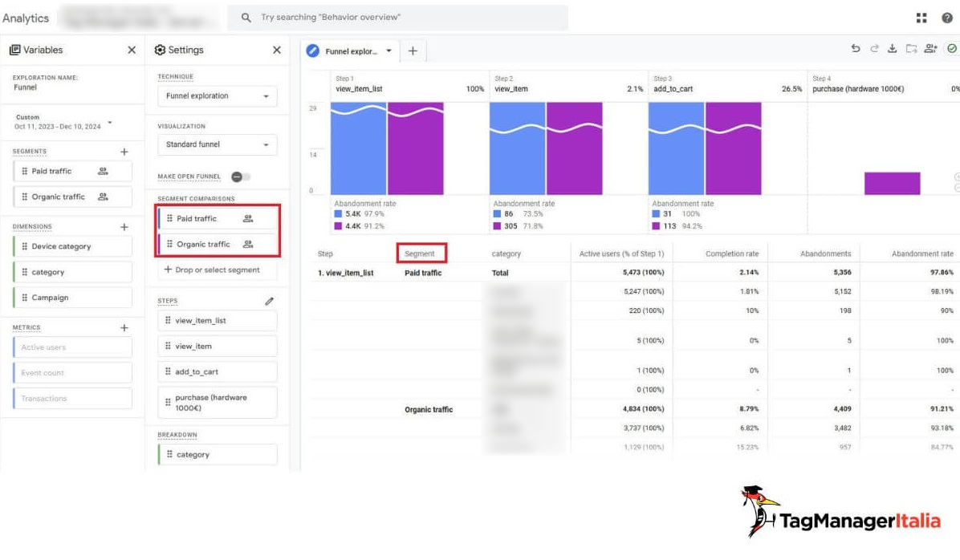960x560 pixels.
Task: Click Active users (% of Step 1) header
Action: point(621,254)
